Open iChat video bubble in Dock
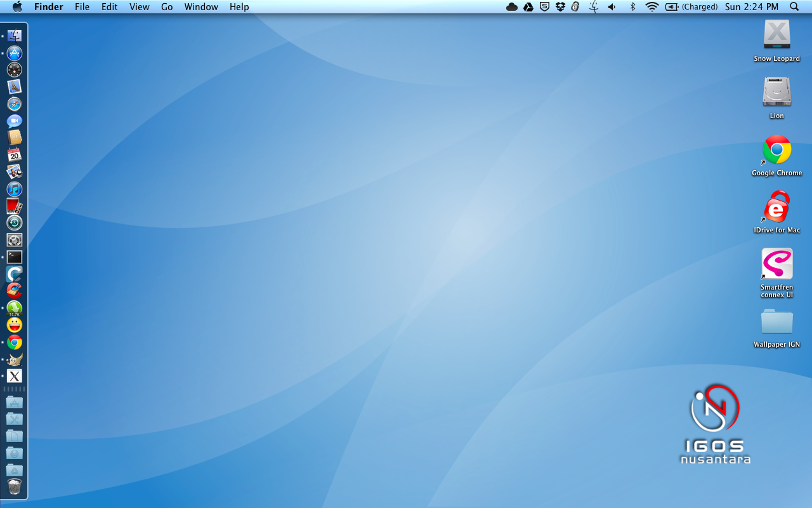812x508 pixels. tap(15, 121)
